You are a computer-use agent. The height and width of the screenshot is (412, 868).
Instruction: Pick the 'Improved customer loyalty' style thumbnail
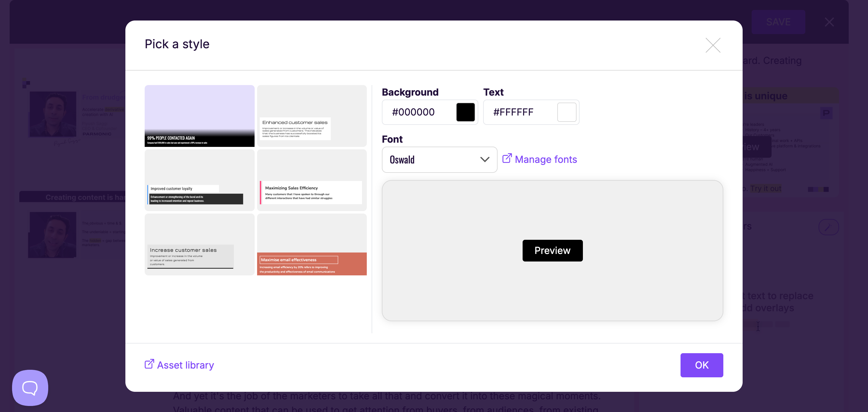pos(200,180)
